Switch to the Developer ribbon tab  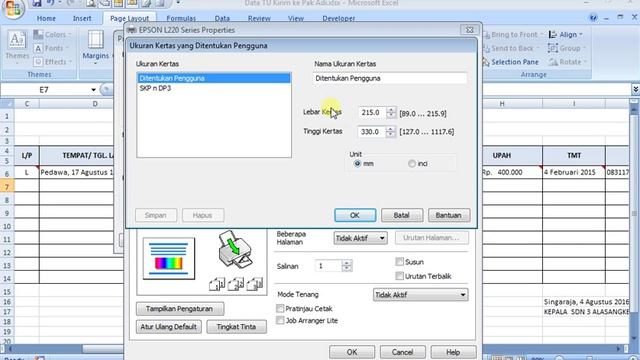pyautogui.click(x=339, y=18)
